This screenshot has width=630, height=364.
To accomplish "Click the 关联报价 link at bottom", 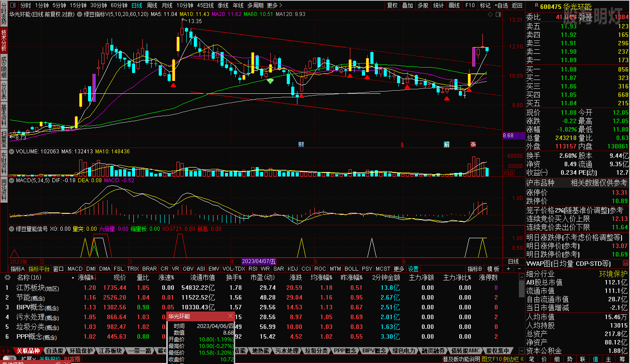I will (50, 359).
